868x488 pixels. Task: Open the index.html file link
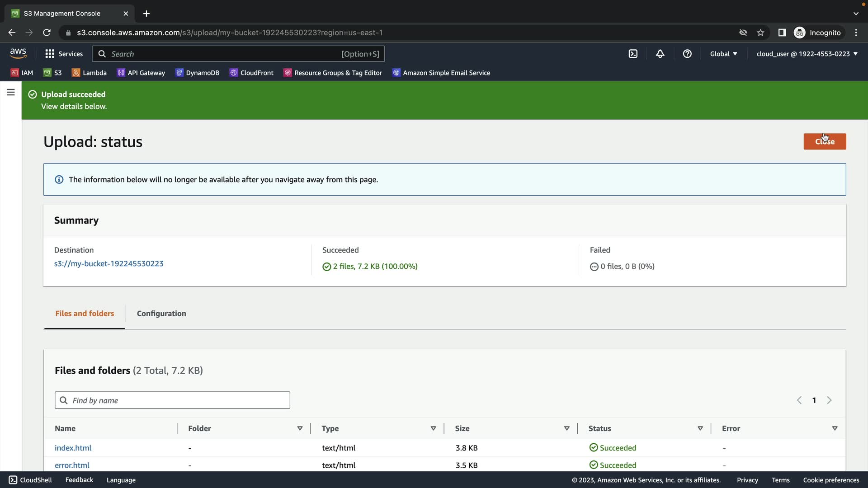(73, 448)
